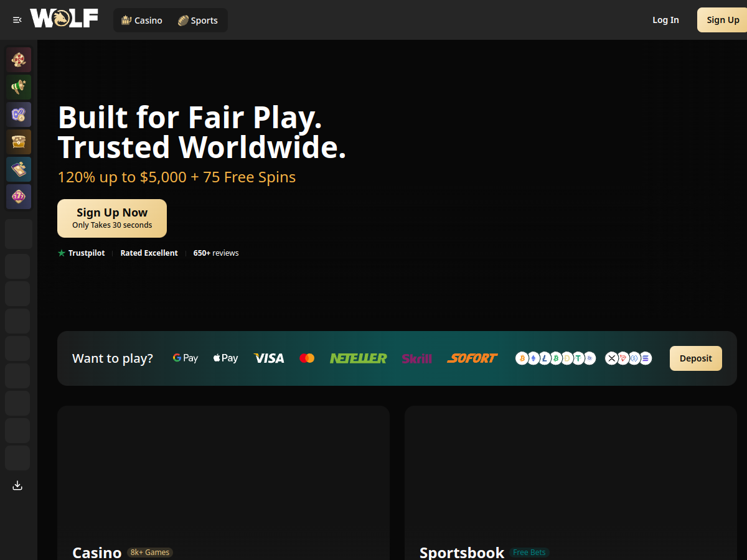The height and width of the screenshot is (560, 747).
Task: Switch to the Casino tab
Action: (141, 21)
